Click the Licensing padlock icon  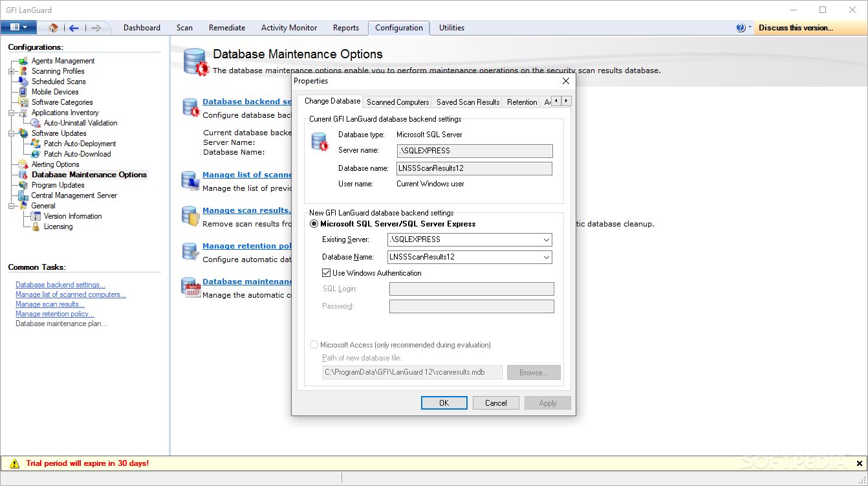coord(36,226)
